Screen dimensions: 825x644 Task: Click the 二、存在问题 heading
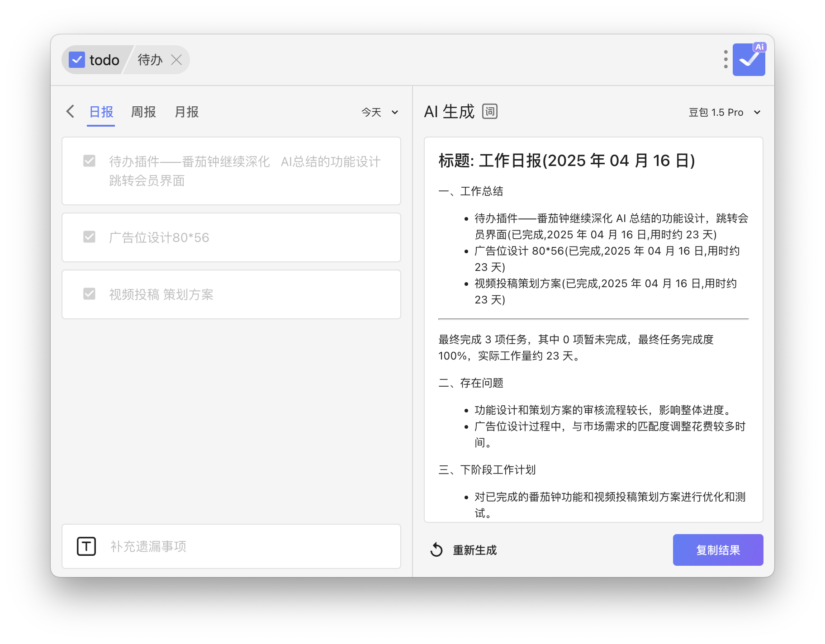[471, 383]
